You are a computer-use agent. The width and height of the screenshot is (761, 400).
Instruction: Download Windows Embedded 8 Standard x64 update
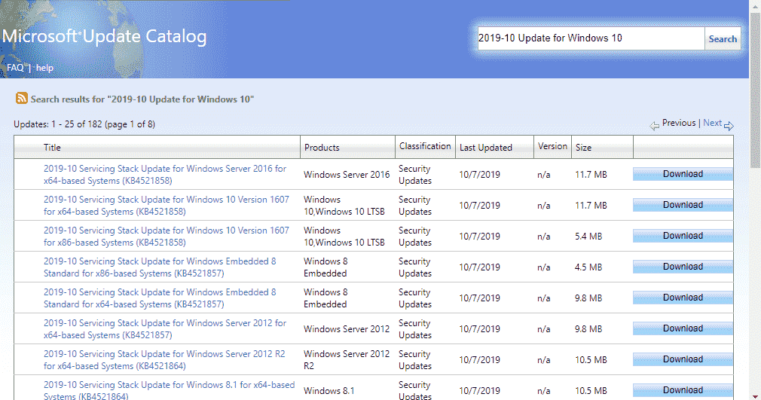pyautogui.click(x=683, y=297)
